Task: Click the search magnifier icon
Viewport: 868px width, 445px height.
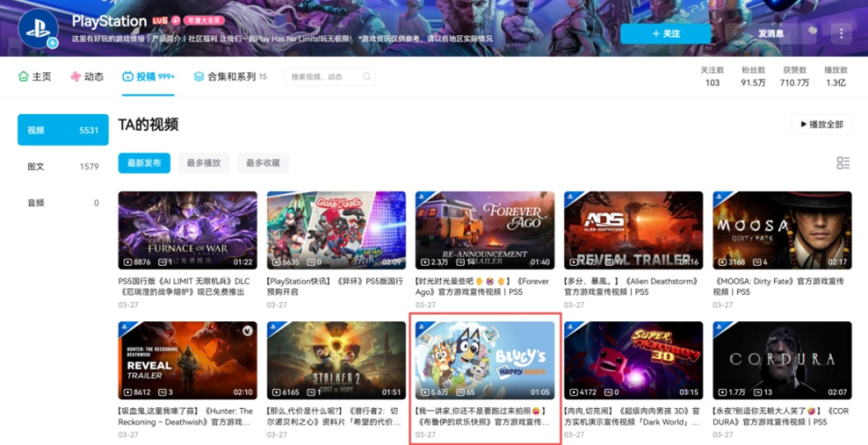Action: 366,77
